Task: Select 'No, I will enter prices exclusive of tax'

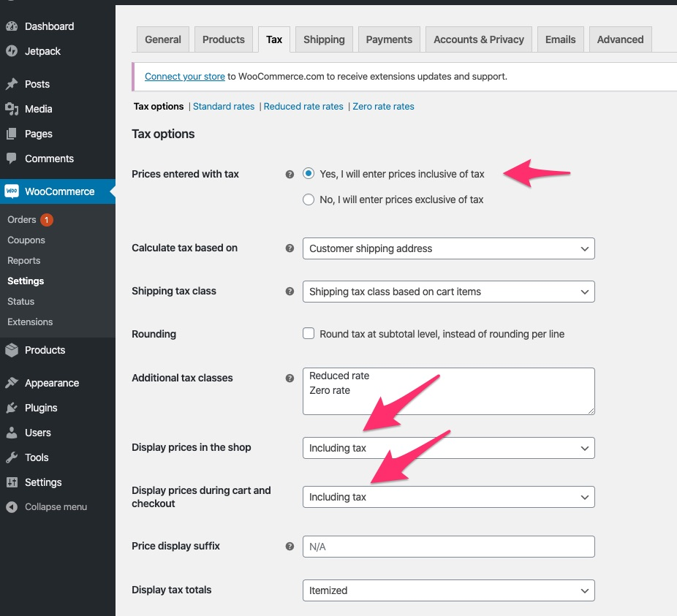Action: 309,199
